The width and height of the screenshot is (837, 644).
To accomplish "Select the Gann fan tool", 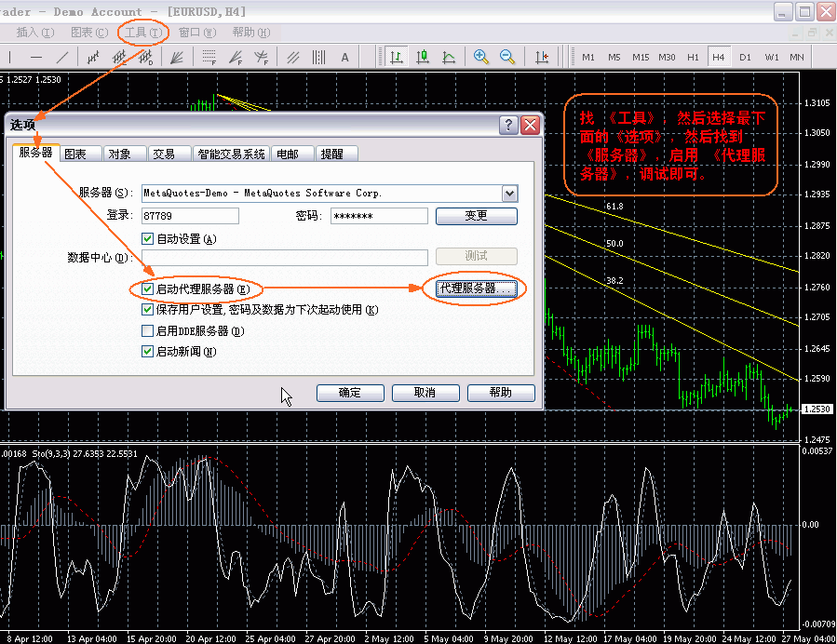I will tap(177, 57).
